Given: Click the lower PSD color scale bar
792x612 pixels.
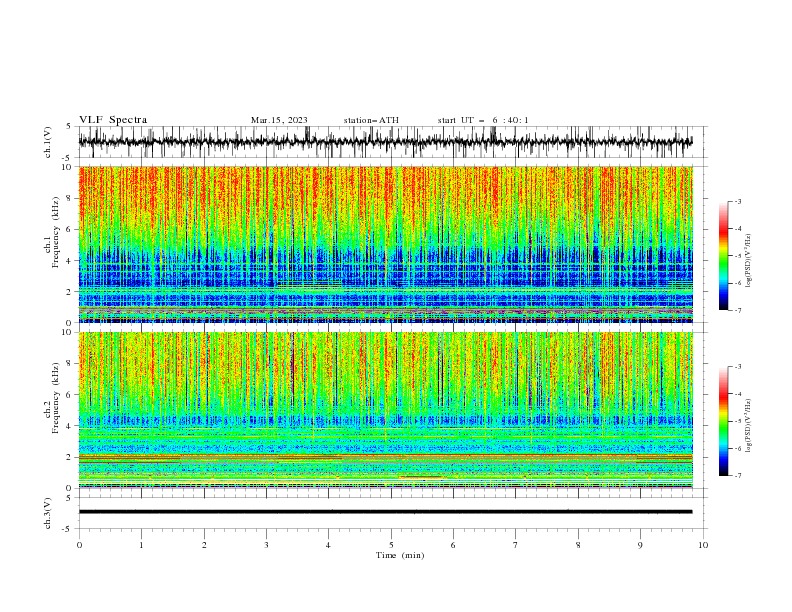Looking at the screenshot, I should click(x=723, y=421).
